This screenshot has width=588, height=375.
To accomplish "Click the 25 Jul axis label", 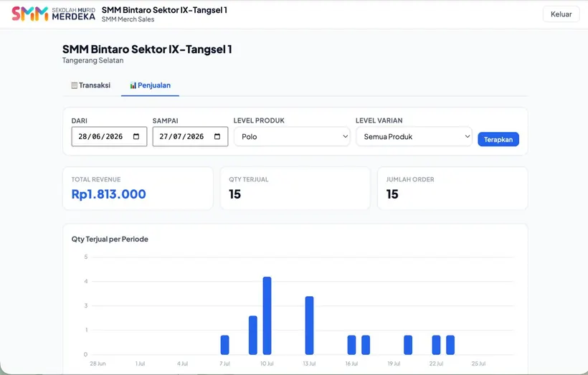I will click(478, 364).
